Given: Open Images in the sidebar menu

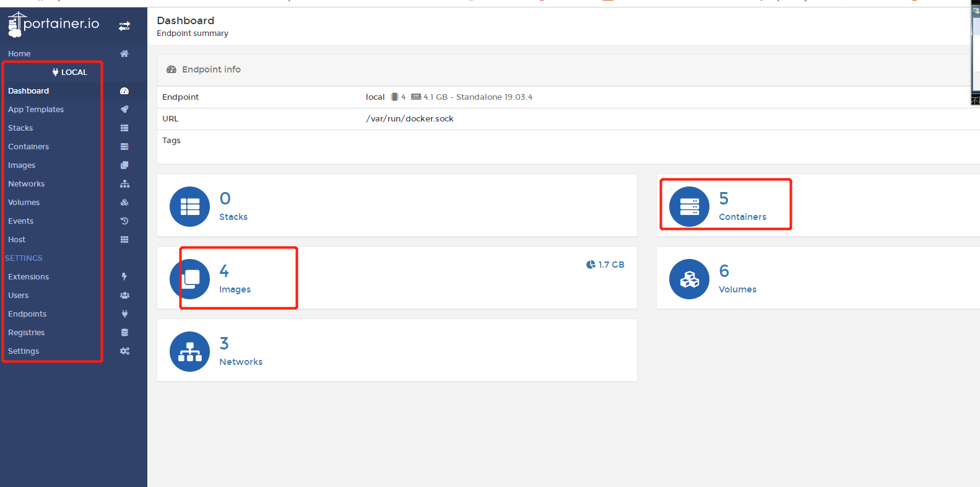Looking at the screenshot, I should click(22, 165).
